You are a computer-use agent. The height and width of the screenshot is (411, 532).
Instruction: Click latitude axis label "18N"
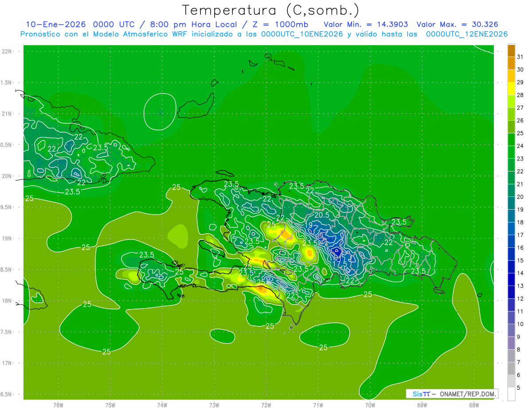[7, 301]
